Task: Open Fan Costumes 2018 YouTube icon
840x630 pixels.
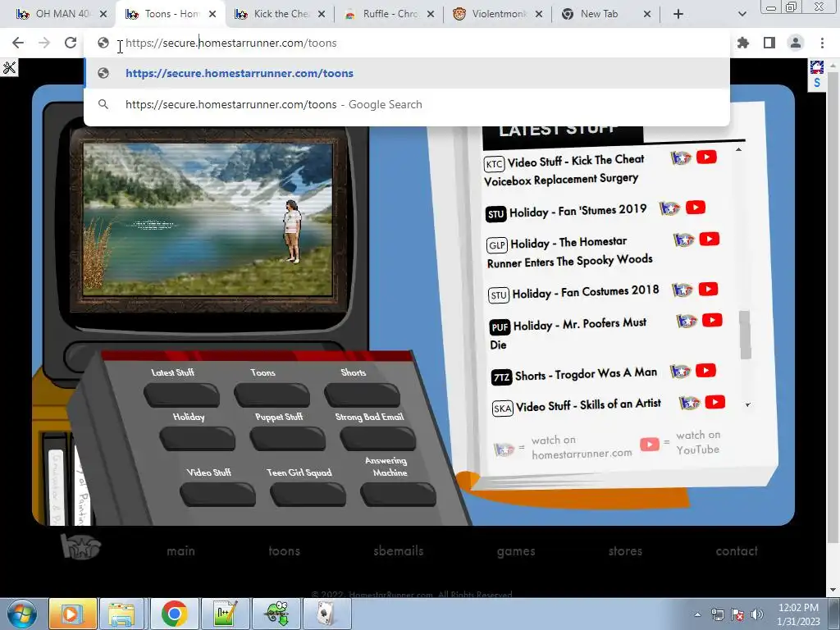Action: pos(708,290)
